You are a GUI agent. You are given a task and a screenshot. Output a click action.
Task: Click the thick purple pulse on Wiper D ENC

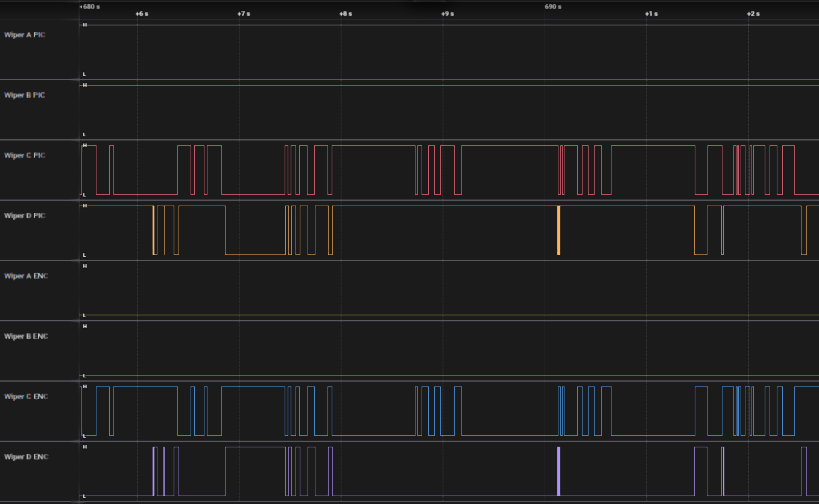click(558, 471)
